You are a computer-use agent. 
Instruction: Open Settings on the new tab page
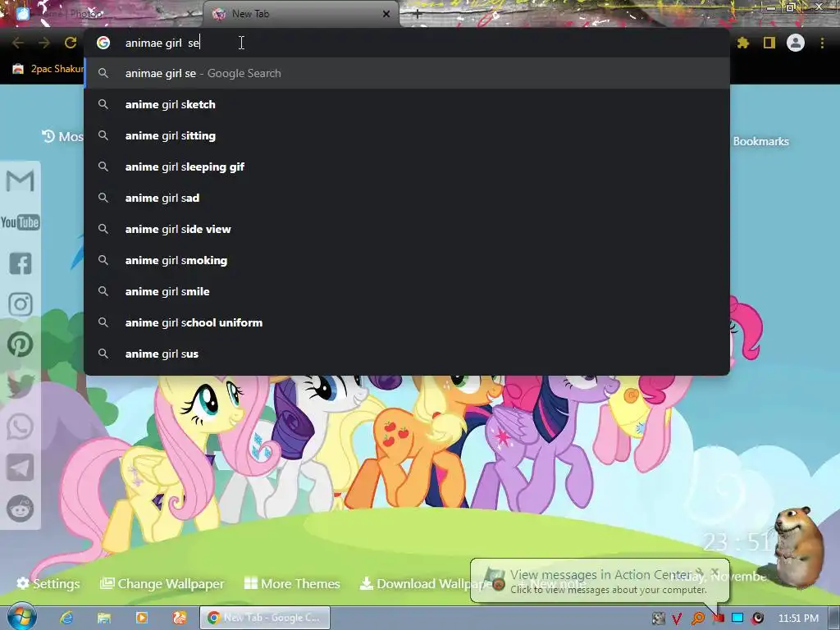[x=48, y=583]
